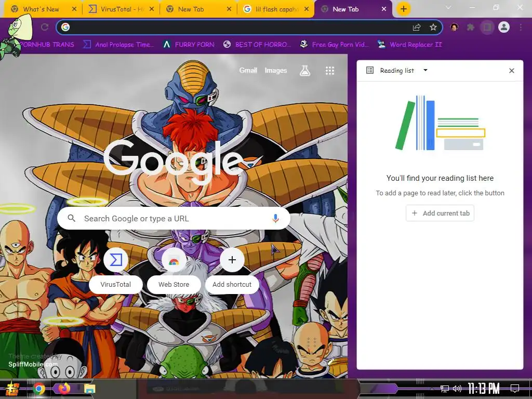Viewport: 532px width, 399px height.
Task: Open the Extensions puzzle-piece menu
Action: click(470, 27)
